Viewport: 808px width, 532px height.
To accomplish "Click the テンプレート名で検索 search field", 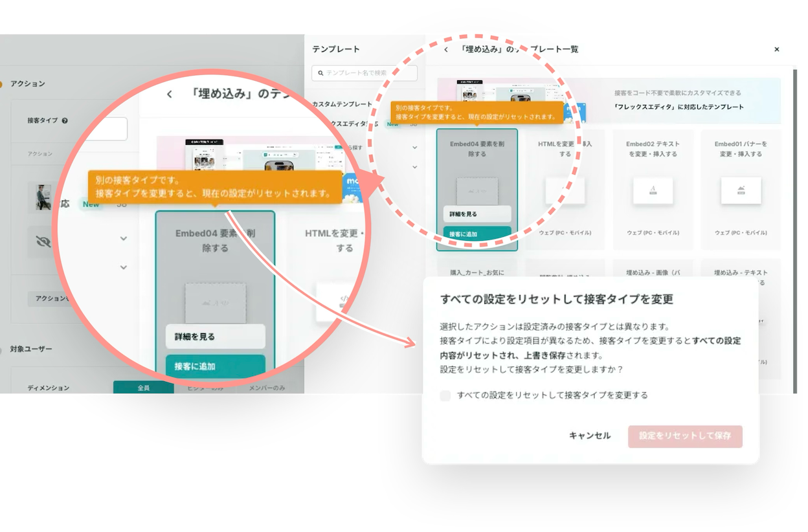I will click(x=365, y=73).
